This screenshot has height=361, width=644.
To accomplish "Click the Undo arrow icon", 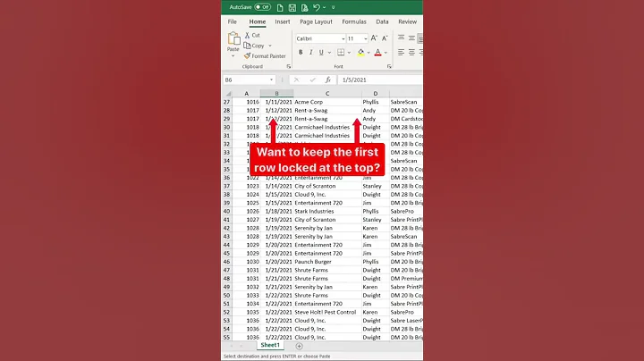I will point(316,7).
